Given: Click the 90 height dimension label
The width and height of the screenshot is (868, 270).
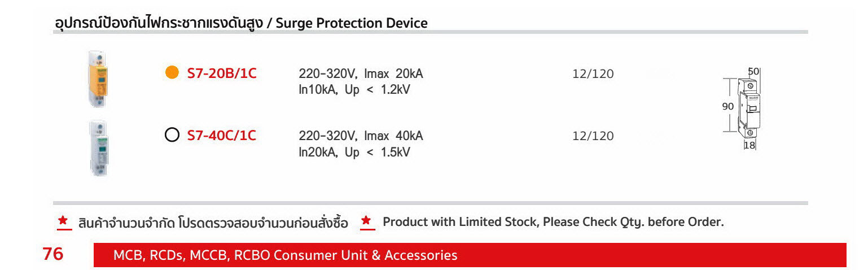Looking at the screenshot, I should click(728, 106).
